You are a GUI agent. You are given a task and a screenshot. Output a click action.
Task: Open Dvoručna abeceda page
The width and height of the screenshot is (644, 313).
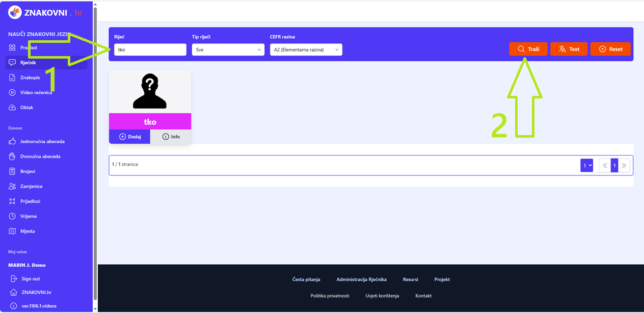click(40, 156)
